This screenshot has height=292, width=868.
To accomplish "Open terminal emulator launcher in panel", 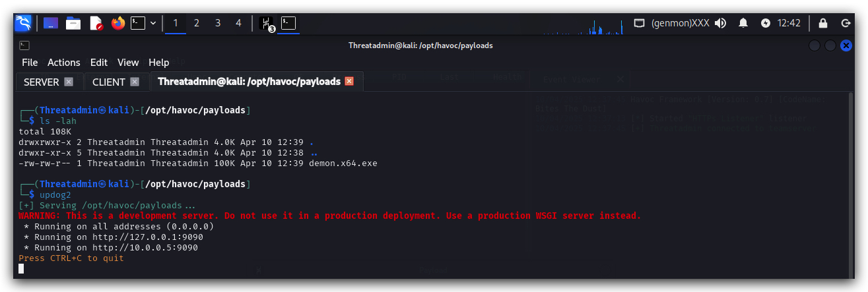I will (138, 23).
